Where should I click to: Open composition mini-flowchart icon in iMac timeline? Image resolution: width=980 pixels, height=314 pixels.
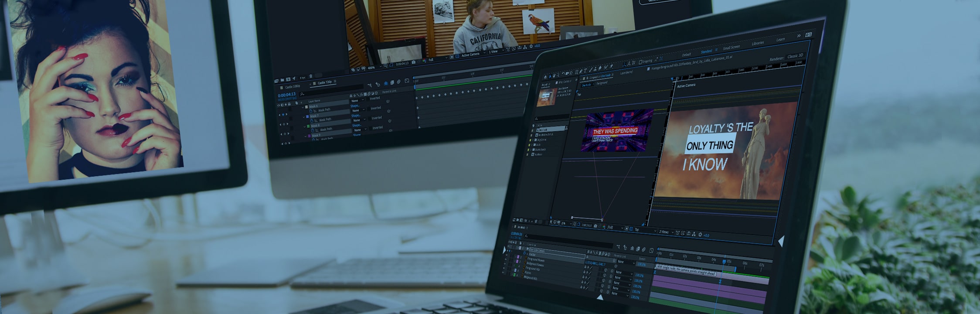tap(370, 85)
